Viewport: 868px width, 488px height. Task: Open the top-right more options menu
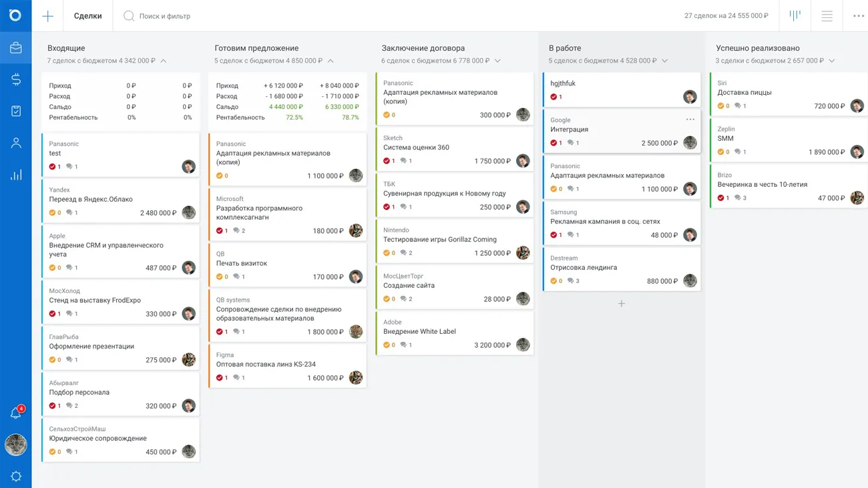[x=858, y=16]
